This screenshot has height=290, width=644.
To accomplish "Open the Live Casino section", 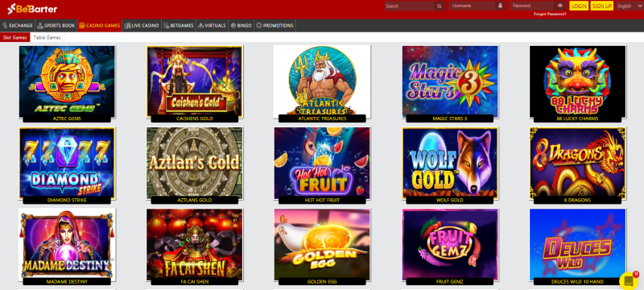I will point(142,26).
